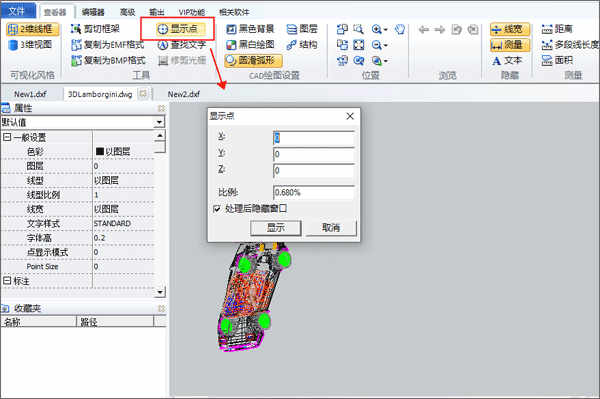Image resolution: width=600 pixels, height=399 pixels.
Task: Toggle the 黑色背景 black background option
Action: point(250,29)
